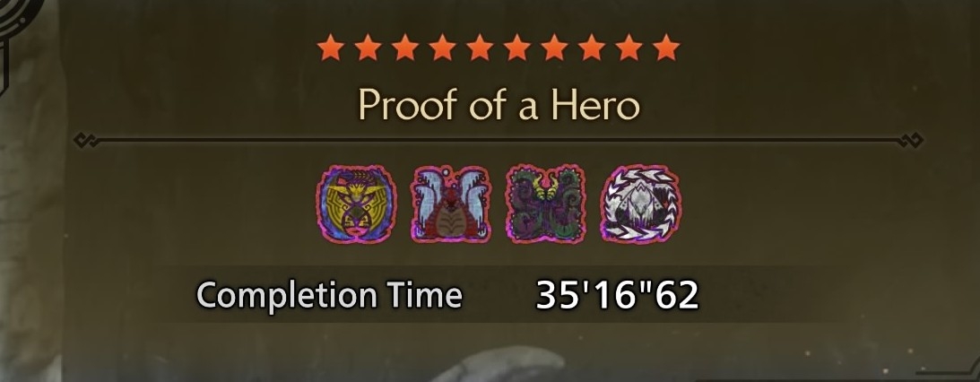Click the fourth orange difficulty star
Viewport: 980px width, 382px height.
[443, 48]
